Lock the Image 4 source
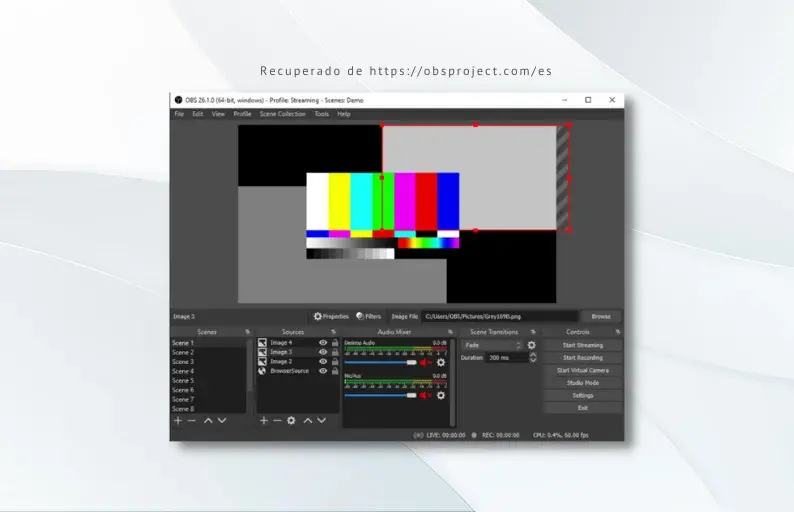The image size is (794, 512). click(335, 343)
